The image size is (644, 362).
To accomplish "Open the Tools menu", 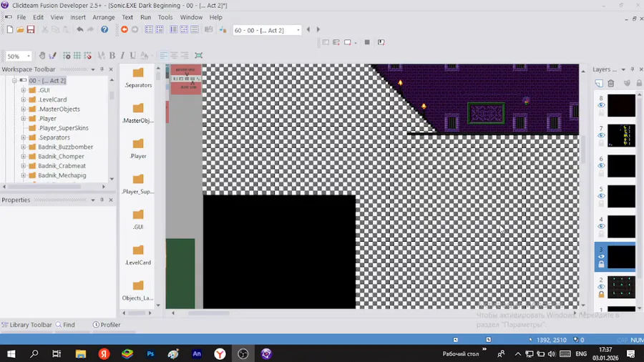I will click(x=165, y=17).
